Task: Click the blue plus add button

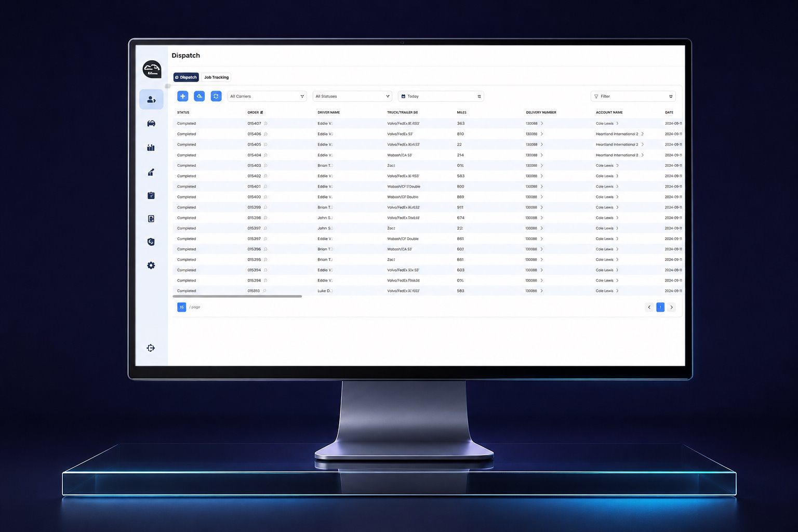Action: coord(183,96)
